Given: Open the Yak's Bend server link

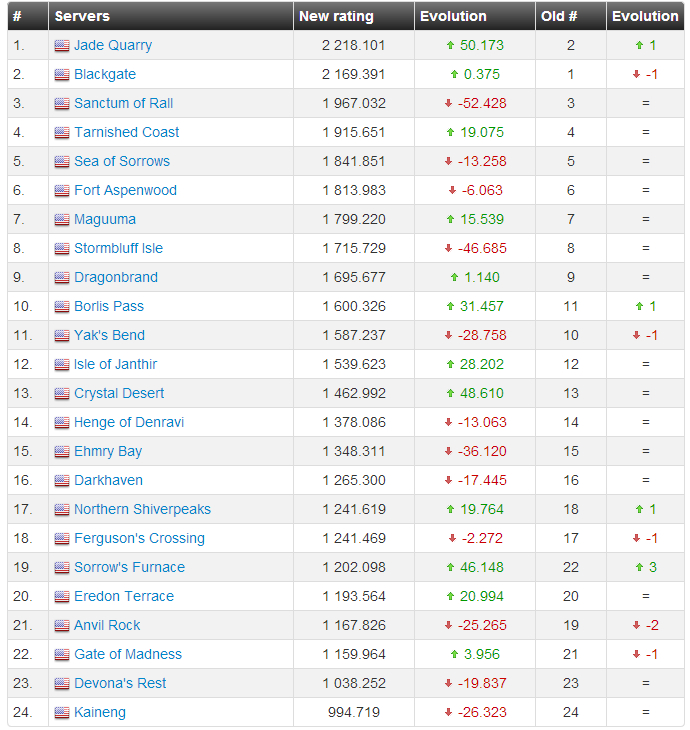Looking at the screenshot, I should [x=109, y=335].
